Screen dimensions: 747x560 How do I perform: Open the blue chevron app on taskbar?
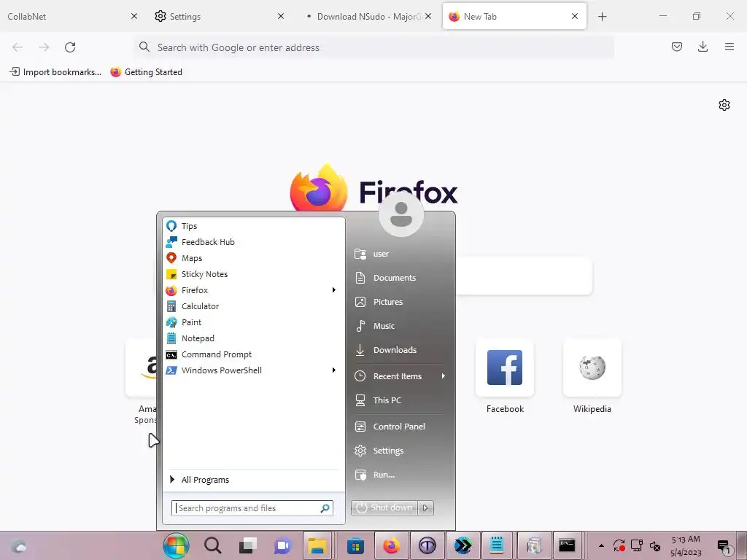pyautogui.click(x=462, y=545)
